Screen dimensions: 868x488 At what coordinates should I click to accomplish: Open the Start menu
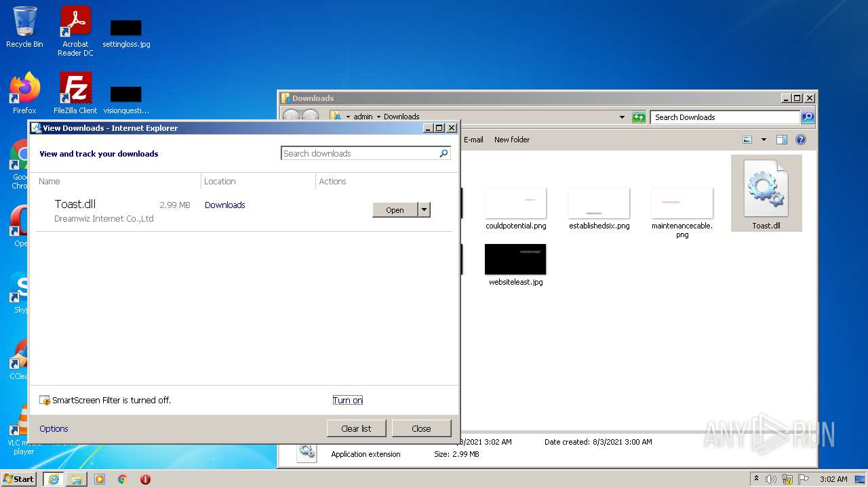click(x=19, y=479)
